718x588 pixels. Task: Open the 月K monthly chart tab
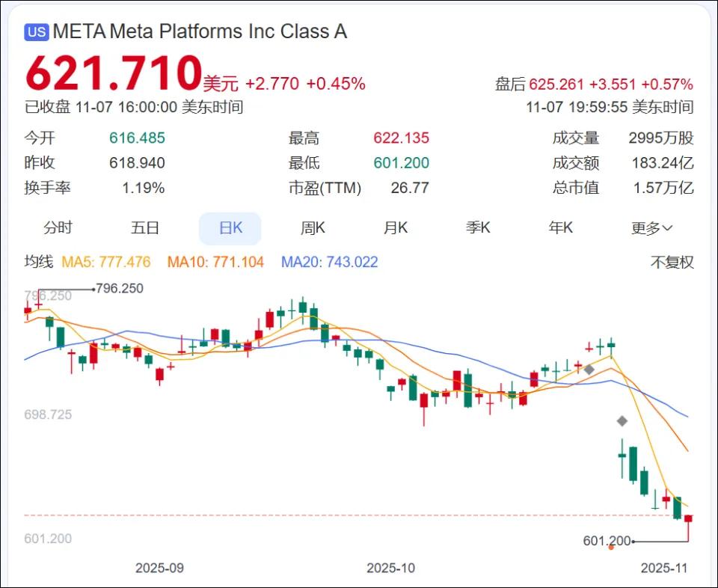pos(396,227)
